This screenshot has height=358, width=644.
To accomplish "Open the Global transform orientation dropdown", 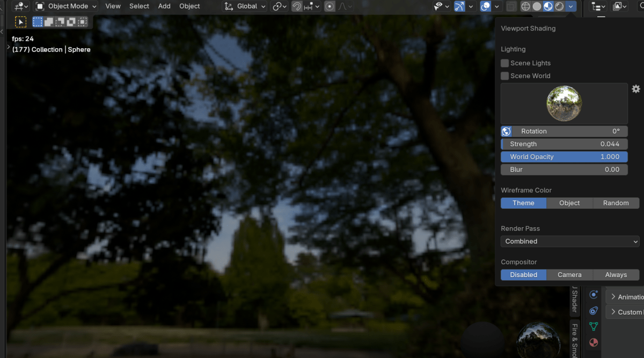I will 245,6.
